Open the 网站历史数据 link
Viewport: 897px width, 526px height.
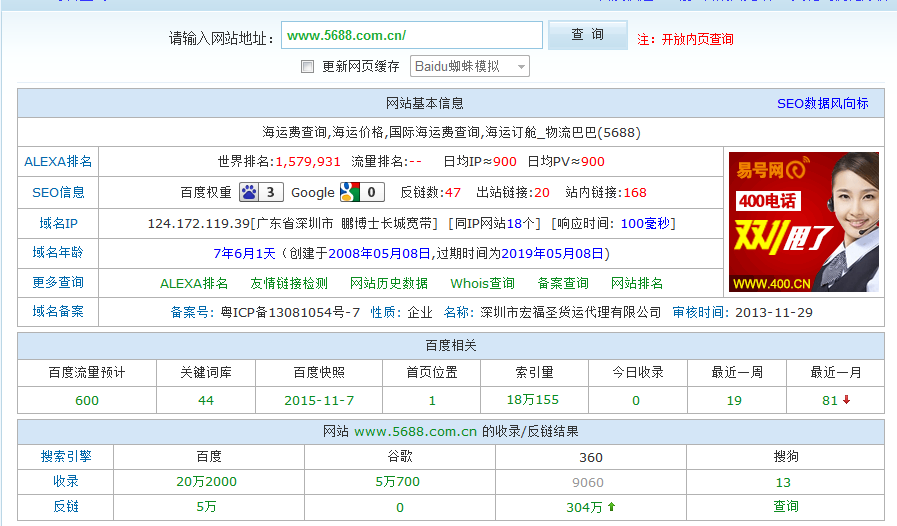[x=389, y=283]
